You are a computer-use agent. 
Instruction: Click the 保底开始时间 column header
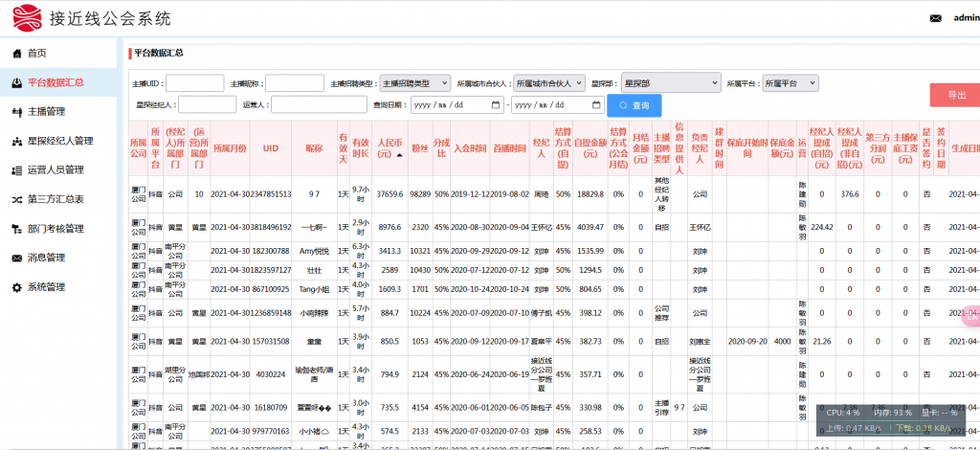pos(747,148)
